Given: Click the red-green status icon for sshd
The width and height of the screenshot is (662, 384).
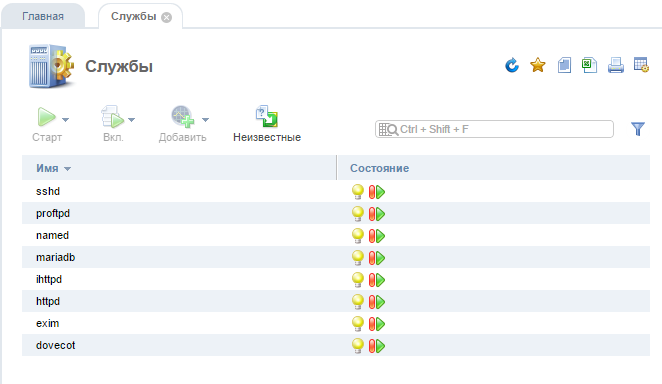Looking at the screenshot, I should click(x=377, y=192).
